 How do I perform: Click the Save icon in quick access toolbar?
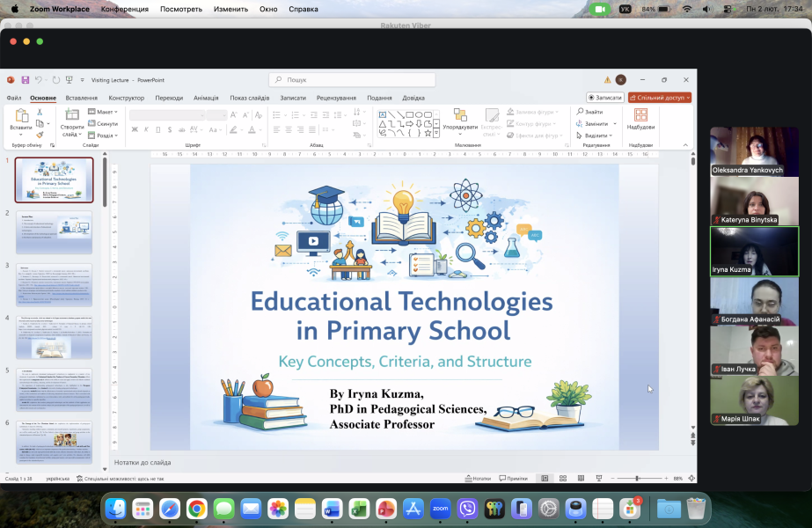(26, 80)
